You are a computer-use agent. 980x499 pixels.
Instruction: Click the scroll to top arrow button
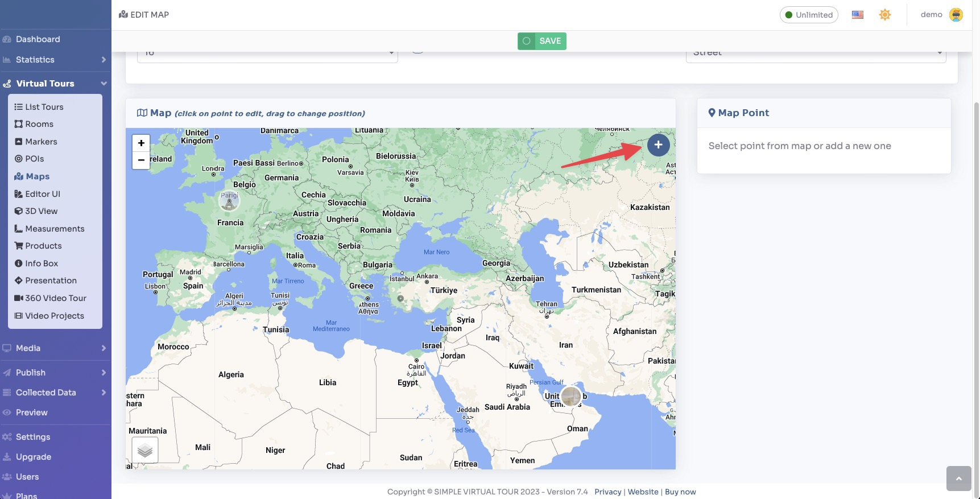pyautogui.click(x=958, y=479)
